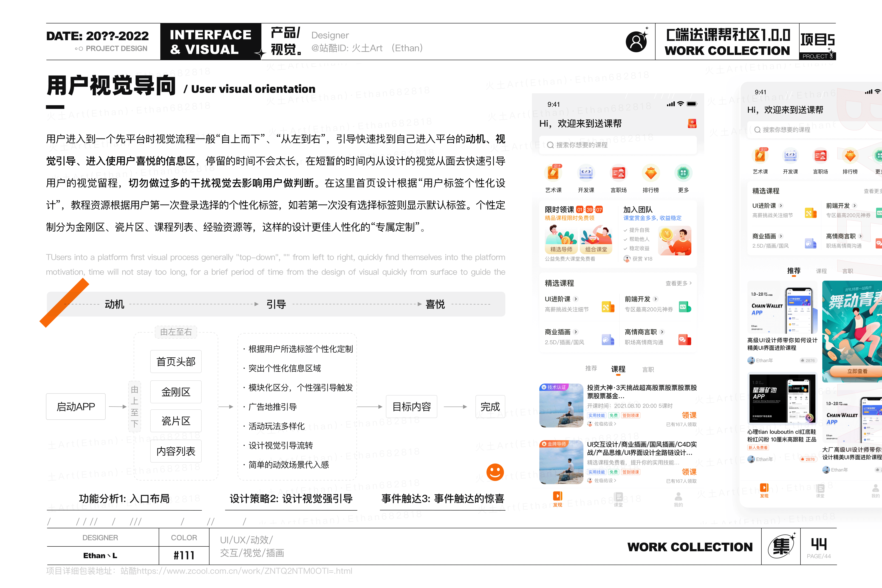Open the 艺术课 icon in the right phone

tap(760, 155)
